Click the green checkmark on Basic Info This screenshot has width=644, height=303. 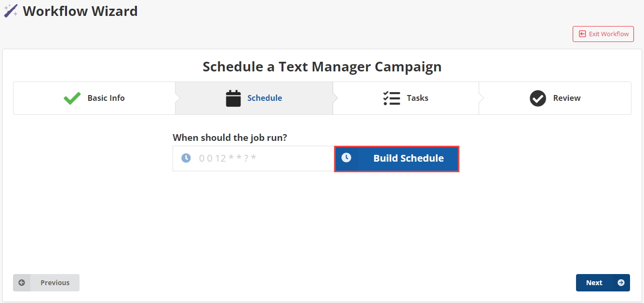click(x=72, y=98)
